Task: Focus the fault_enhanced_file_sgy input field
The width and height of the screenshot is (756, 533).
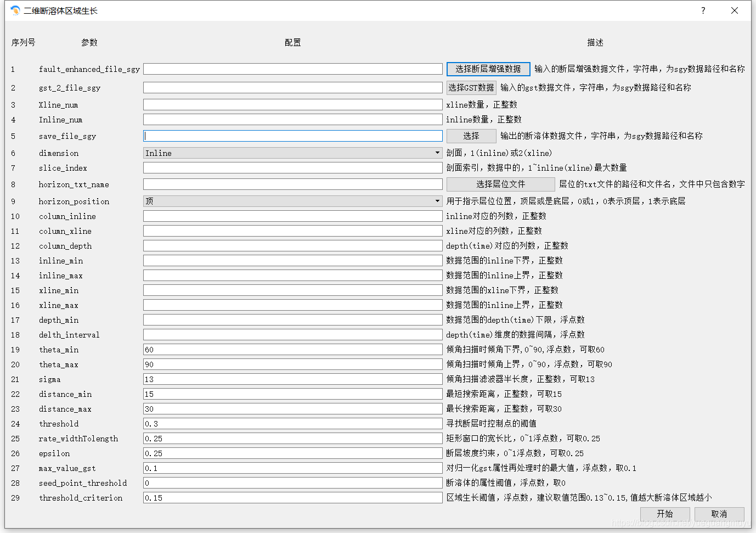Action: (x=293, y=69)
